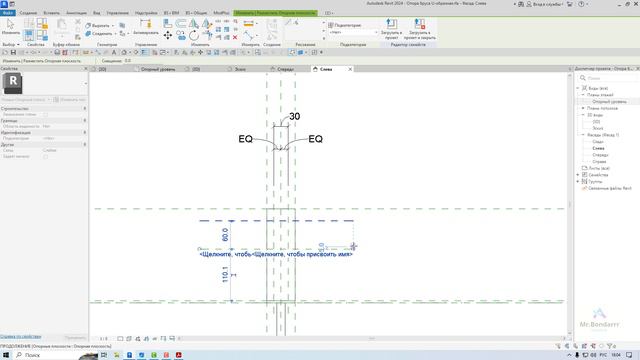Open the Создание ribbon tab
640x360 pixels.
click(x=28, y=13)
